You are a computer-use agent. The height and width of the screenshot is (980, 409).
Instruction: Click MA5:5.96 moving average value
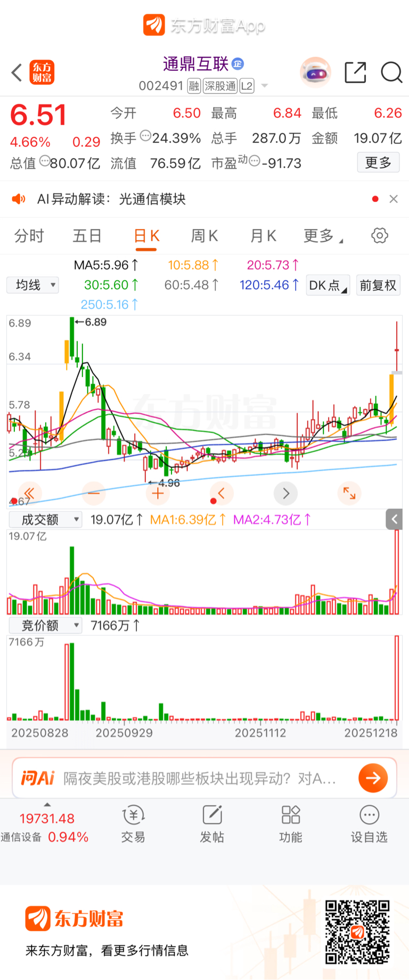(106, 265)
